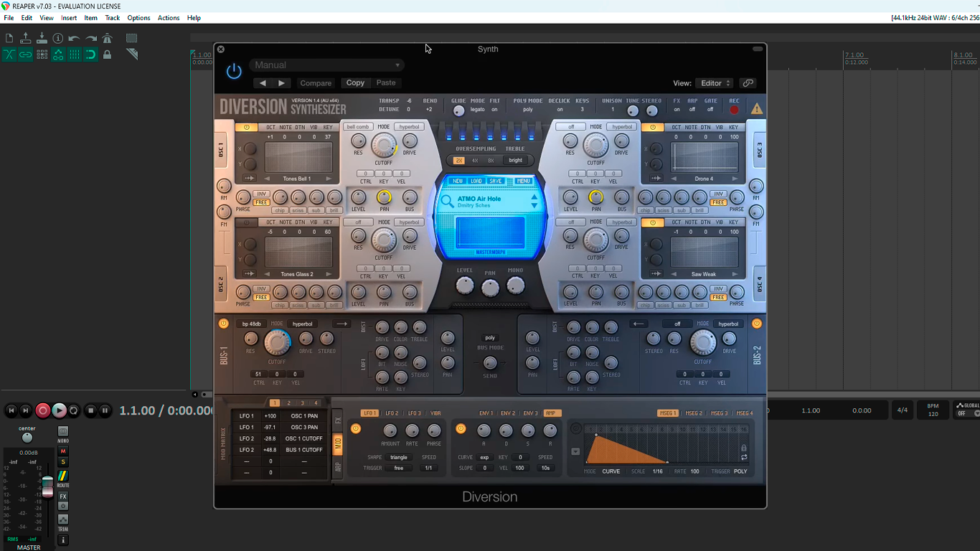Click the link icon next to View
The width and height of the screenshot is (980, 551).
tap(748, 83)
